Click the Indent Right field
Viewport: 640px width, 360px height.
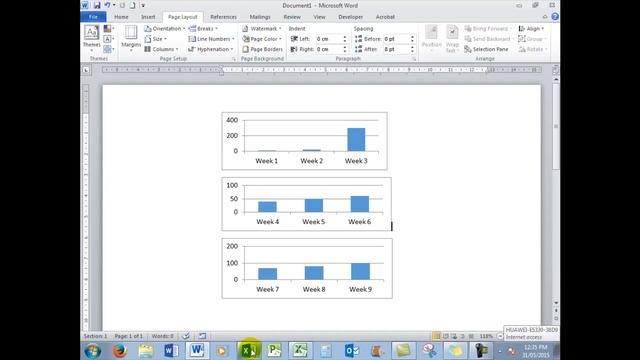329,49
